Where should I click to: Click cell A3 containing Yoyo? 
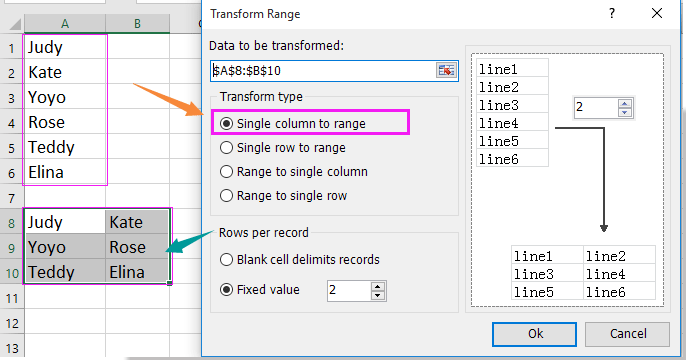(65, 97)
